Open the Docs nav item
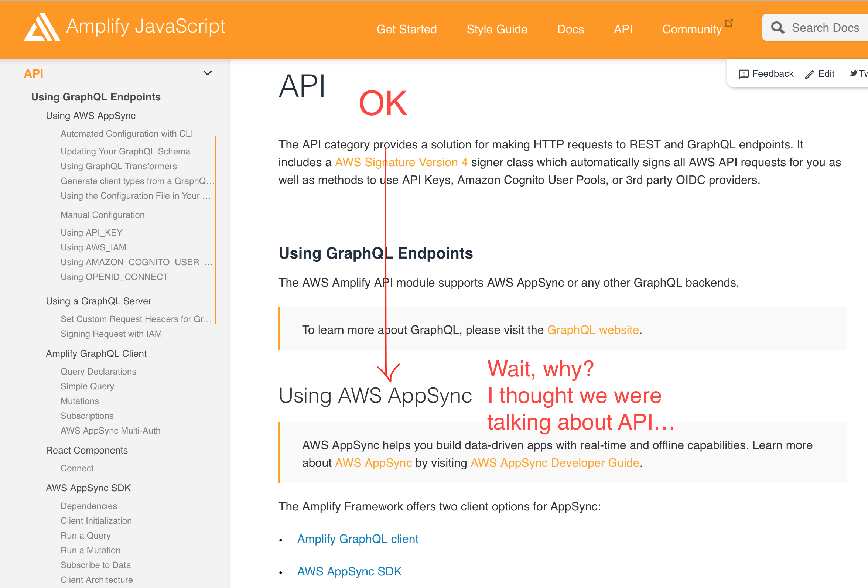Screen dimensions: 868x588 click(570, 29)
